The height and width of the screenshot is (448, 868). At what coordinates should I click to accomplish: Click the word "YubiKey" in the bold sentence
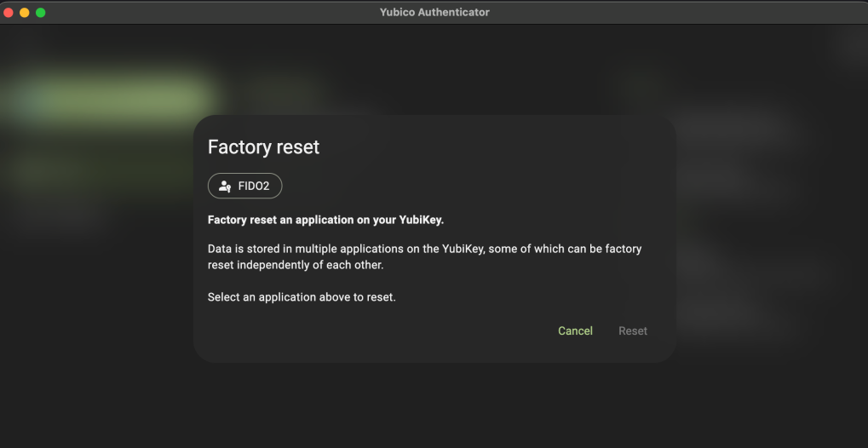(x=419, y=220)
